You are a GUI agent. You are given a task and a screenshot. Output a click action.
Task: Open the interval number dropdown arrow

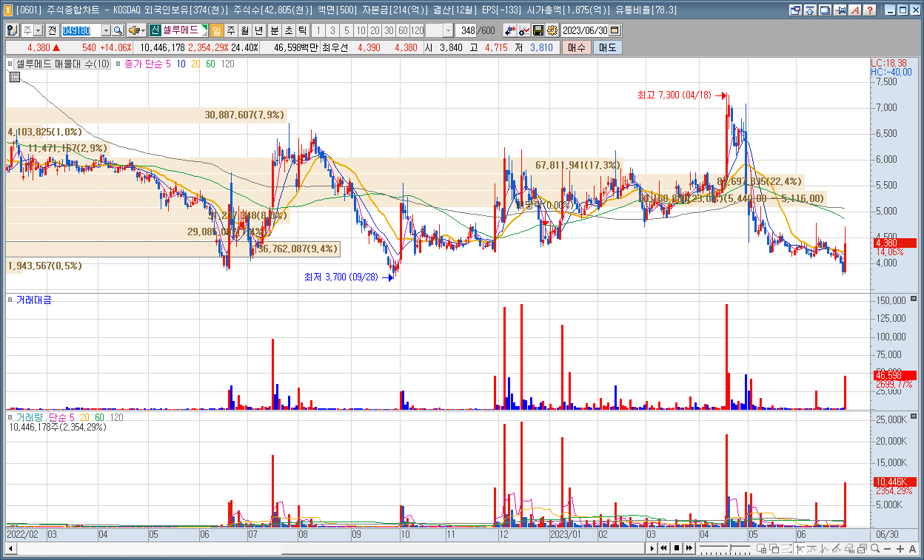pos(449,30)
